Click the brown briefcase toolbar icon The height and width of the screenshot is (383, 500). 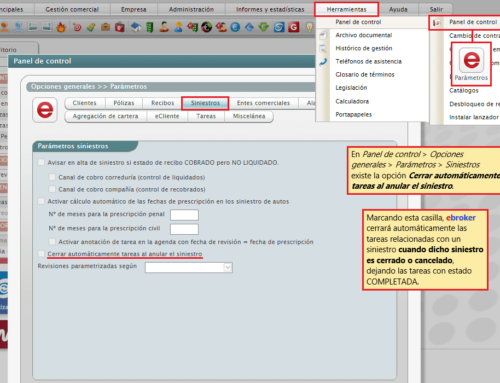pyautogui.click(x=106, y=27)
